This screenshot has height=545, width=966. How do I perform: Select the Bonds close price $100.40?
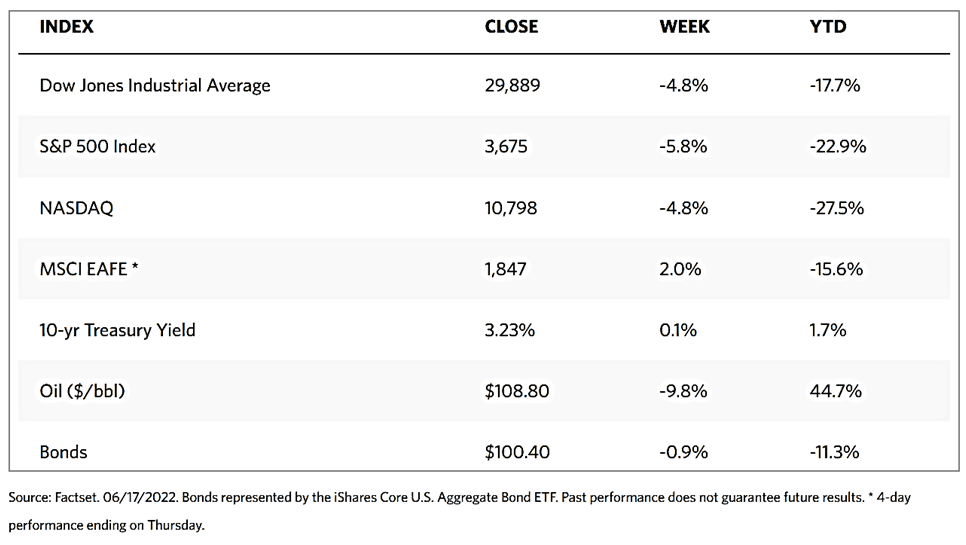coord(517,452)
